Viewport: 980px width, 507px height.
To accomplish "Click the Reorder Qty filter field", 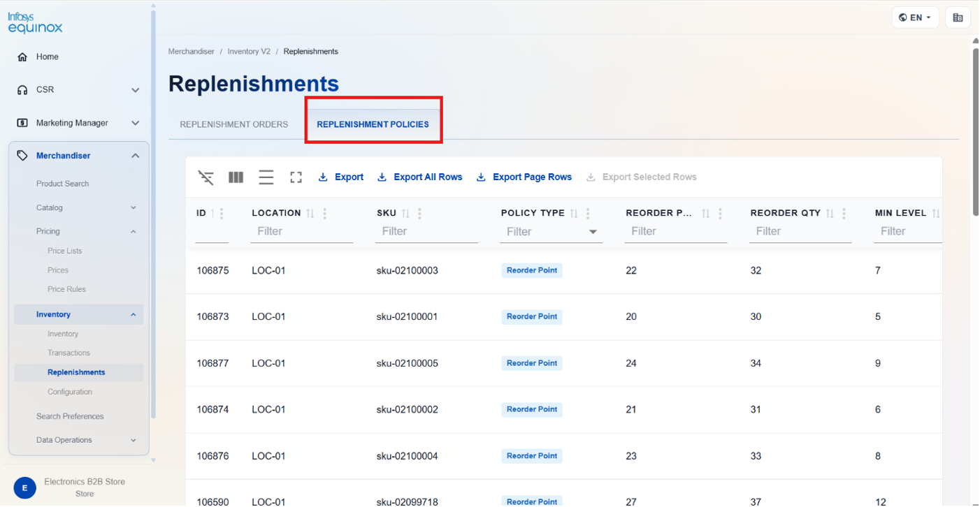I will (x=800, y=232).
